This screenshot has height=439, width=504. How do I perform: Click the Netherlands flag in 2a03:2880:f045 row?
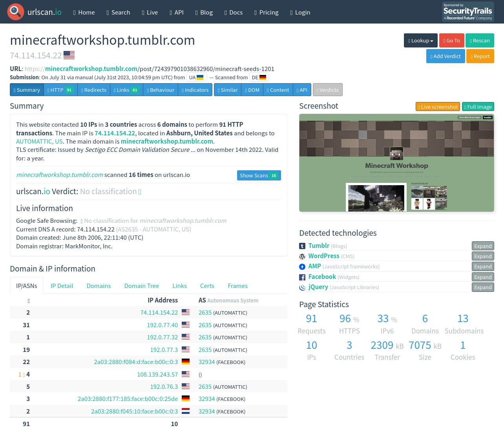[x=186, y=411]
